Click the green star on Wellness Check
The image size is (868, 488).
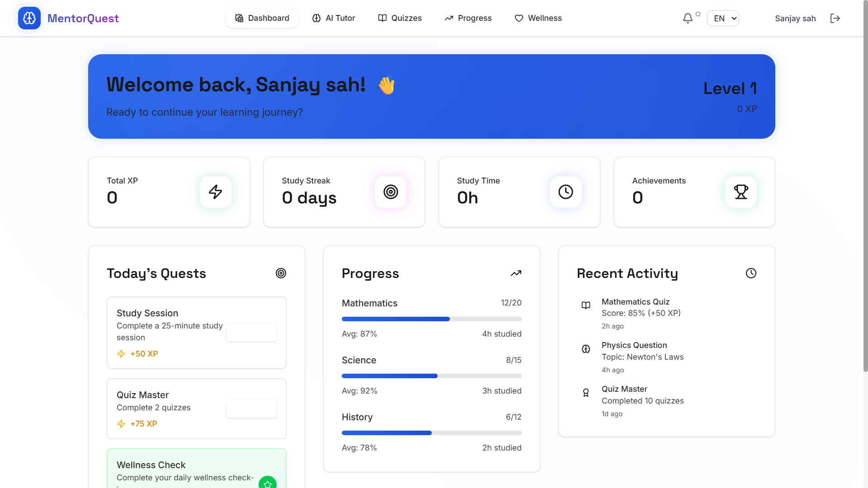click(x=268, y=483)
